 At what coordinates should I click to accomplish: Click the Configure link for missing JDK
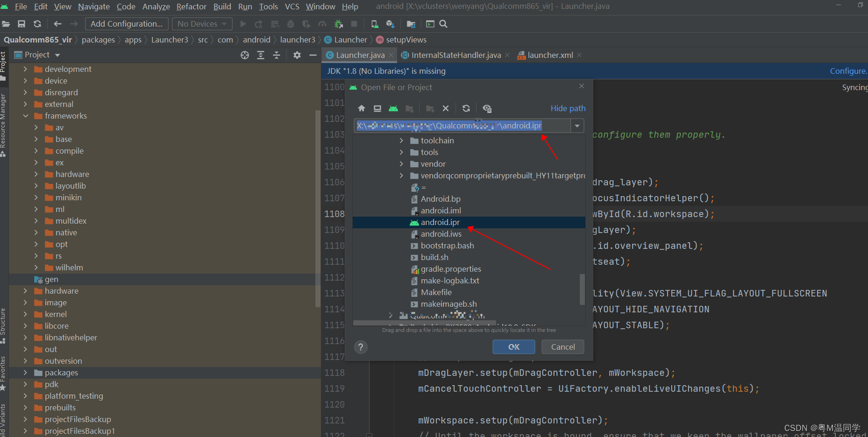847,71
